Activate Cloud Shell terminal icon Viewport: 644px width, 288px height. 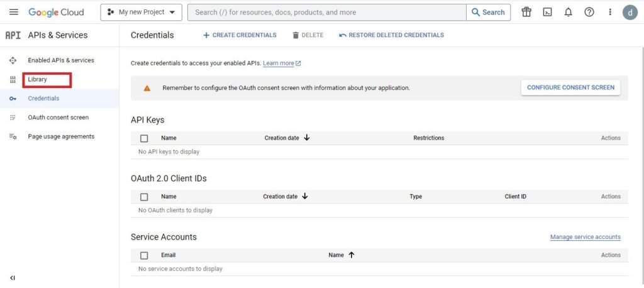click(x=547, y=12)
